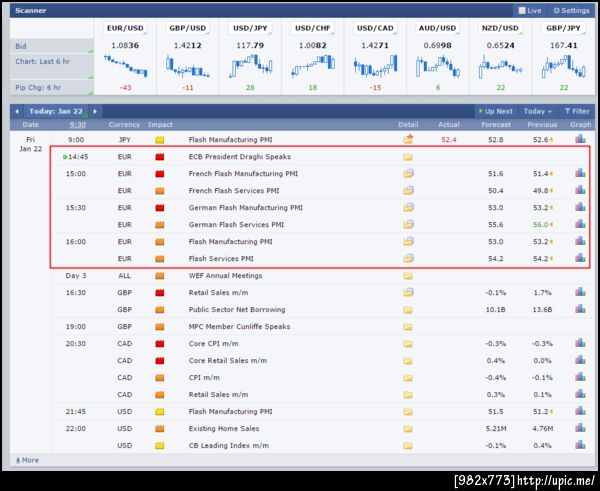View NZD/USD mini candlestick chart
600x491 pixels.
point(501,66)
